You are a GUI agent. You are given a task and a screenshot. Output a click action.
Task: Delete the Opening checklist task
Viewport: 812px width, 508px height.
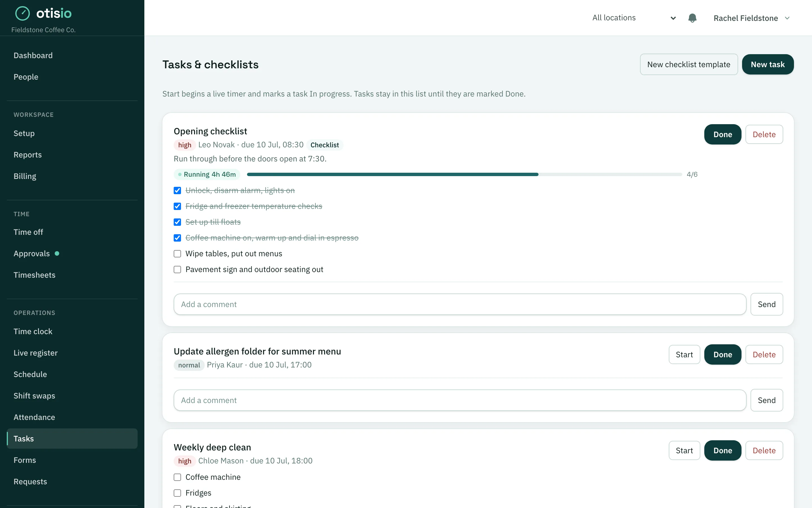click(764, 134)
